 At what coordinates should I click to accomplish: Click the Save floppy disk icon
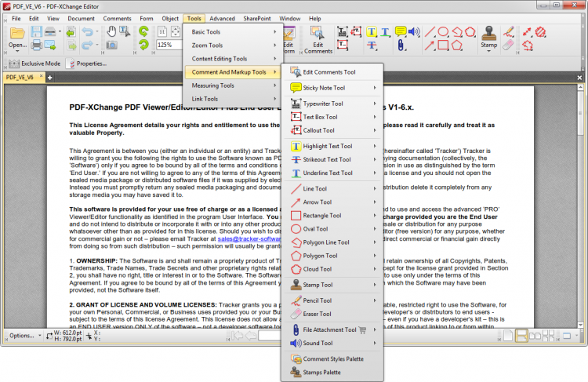tap(36, 31)
